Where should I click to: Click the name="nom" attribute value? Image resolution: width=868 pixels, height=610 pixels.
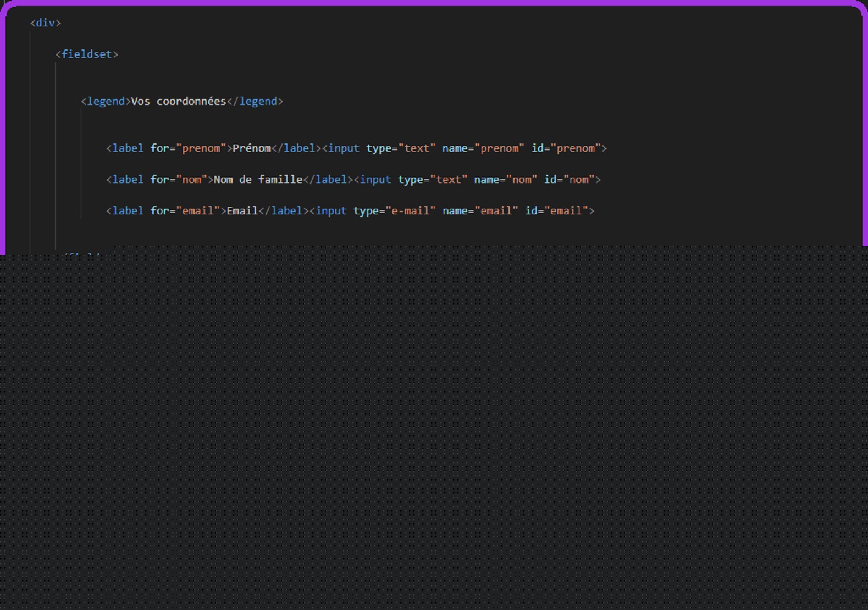(522, 180)
